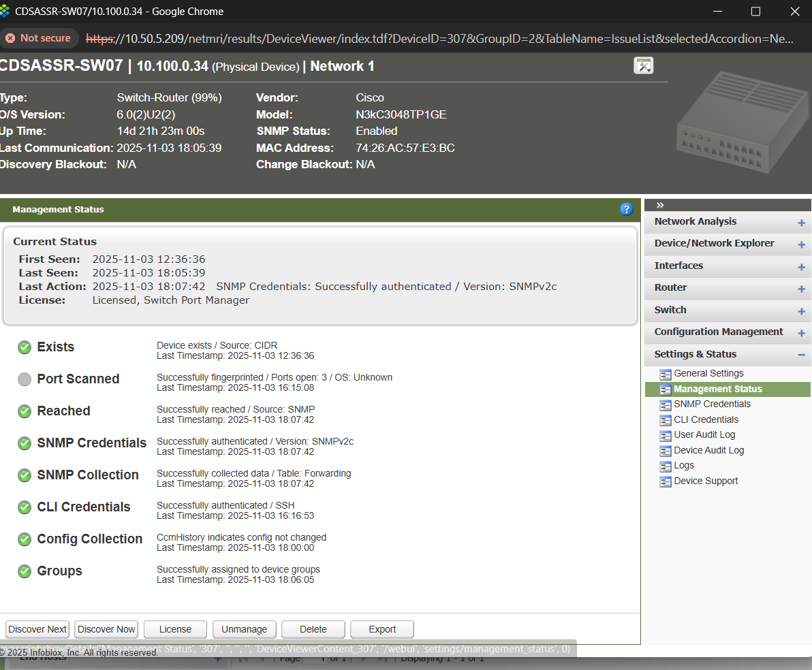This screenshot has width=812, height=670.
Task: Click model value N3kC3048TP1GE
Action: pyautogui.click(x=401, y=115)
